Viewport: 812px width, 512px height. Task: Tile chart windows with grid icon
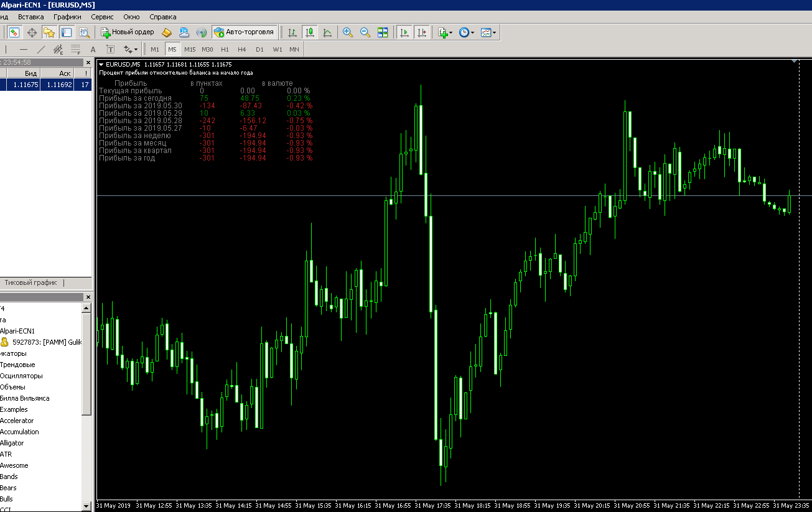click(x=383, y=32)
